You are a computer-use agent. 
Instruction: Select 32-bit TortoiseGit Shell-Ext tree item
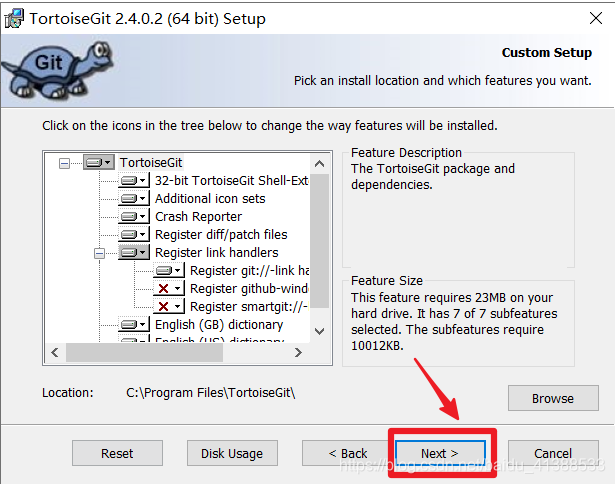[231, 180]
